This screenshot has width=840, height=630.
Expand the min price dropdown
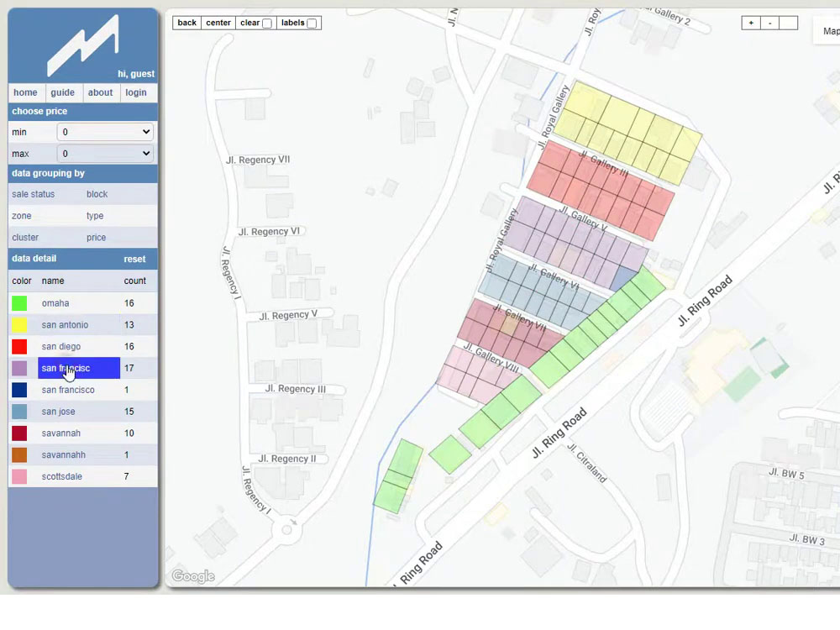tap(105, 132)
